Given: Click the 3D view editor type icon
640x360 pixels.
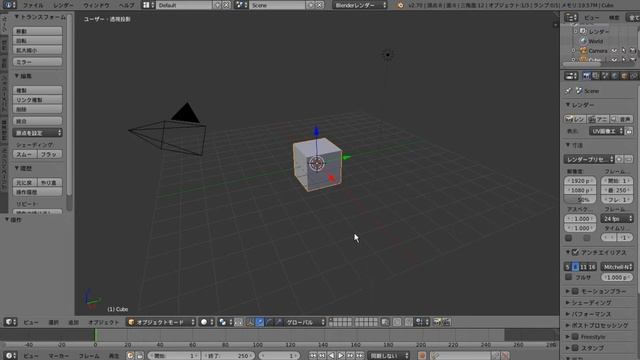Looking at the screenshot, I should (10, 322).
